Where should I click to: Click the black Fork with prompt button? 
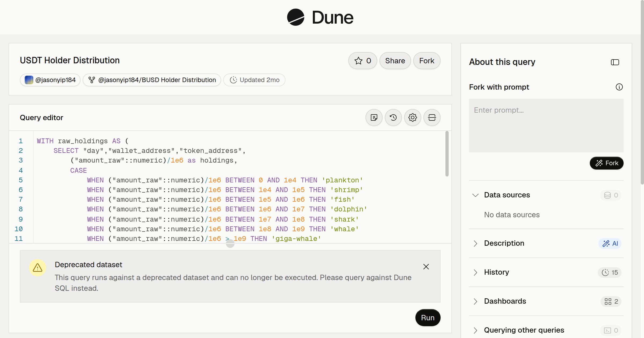tap(607, 163)
